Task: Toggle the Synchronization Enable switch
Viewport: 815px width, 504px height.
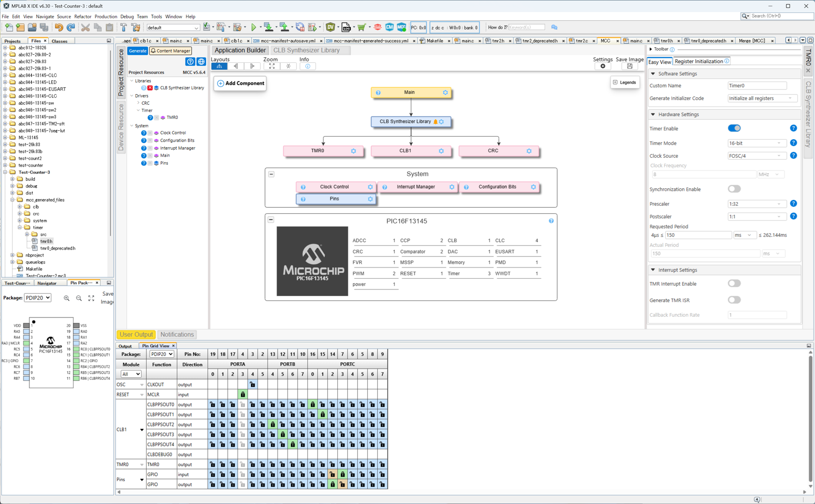Action: coord(734,189)
